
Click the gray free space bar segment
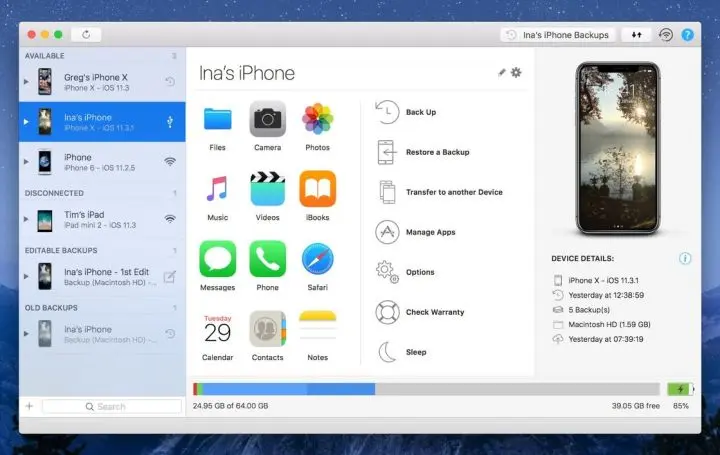tap(518, 389)
